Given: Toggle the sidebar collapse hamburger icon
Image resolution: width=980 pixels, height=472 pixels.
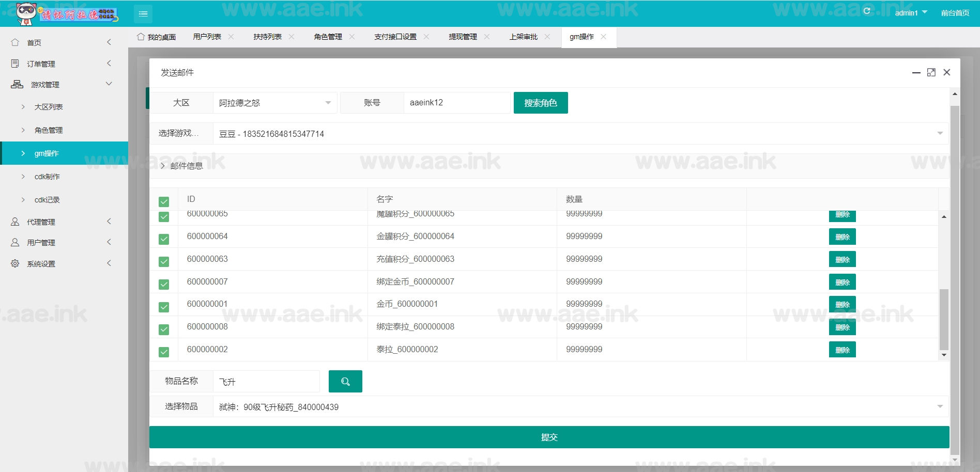Looking at the screenshot, I should click(x=143, y=14).
